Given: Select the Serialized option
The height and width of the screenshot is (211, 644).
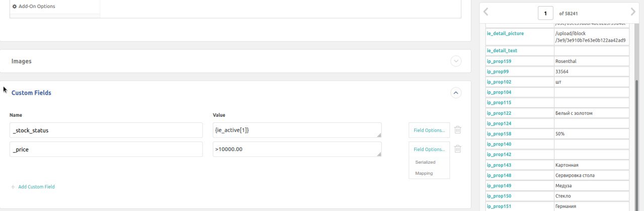Looking at the screenshot, I should 425,162.
